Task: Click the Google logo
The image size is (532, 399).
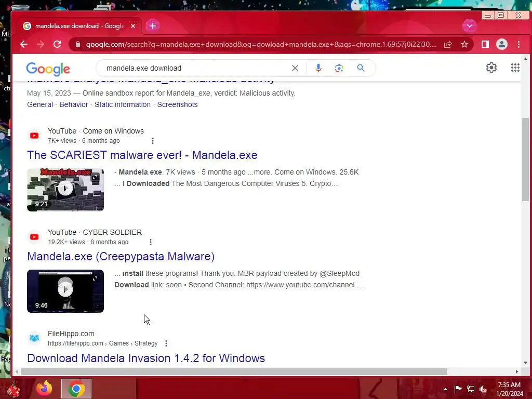Action: 48,69
